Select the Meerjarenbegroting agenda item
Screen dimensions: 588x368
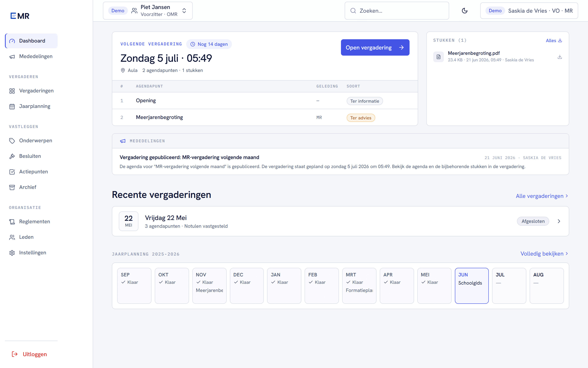pos(265,117)
